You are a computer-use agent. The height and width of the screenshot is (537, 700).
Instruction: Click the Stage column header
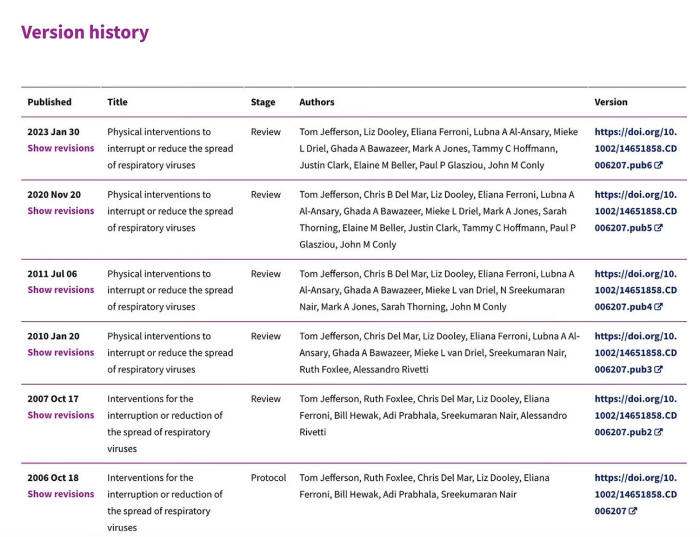(x=263, y=102)
